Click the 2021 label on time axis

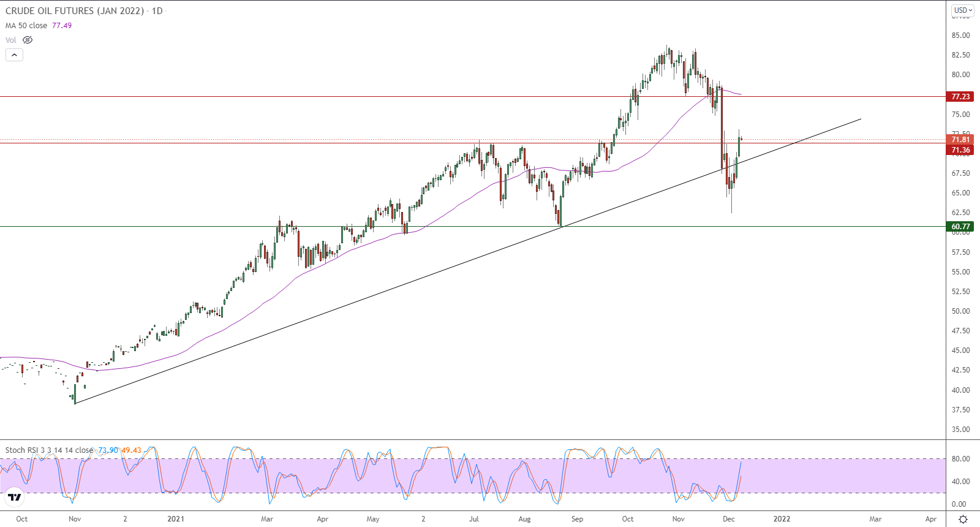[176, 519]
